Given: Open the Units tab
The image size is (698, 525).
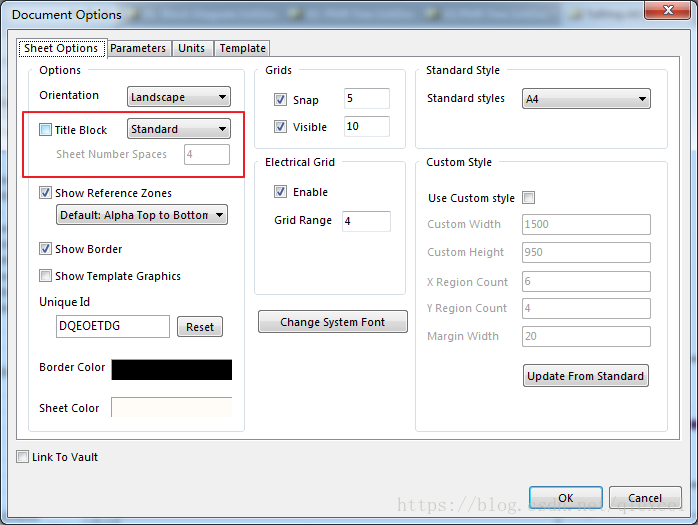Looking at the screenshot, I should click(191, 48).
